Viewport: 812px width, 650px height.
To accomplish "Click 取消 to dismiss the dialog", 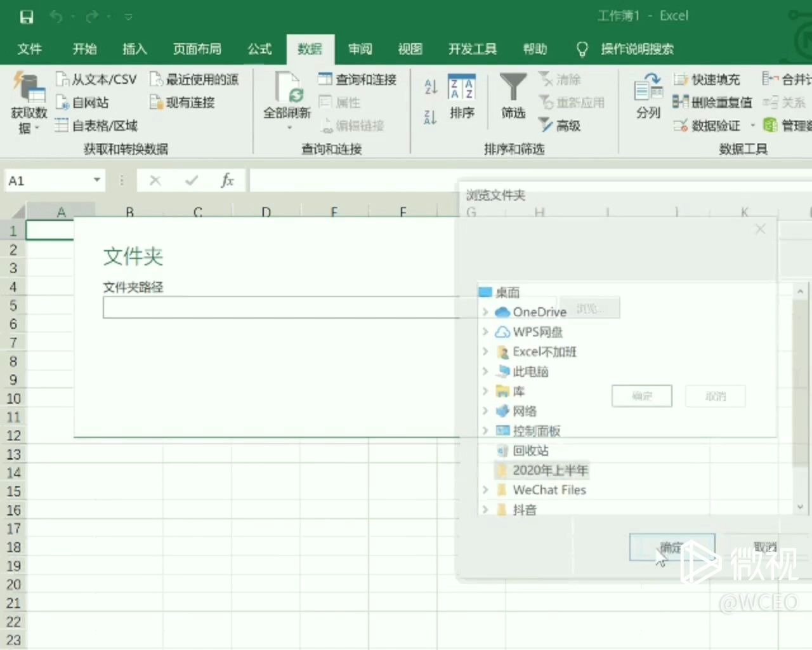I will [764, 547].
